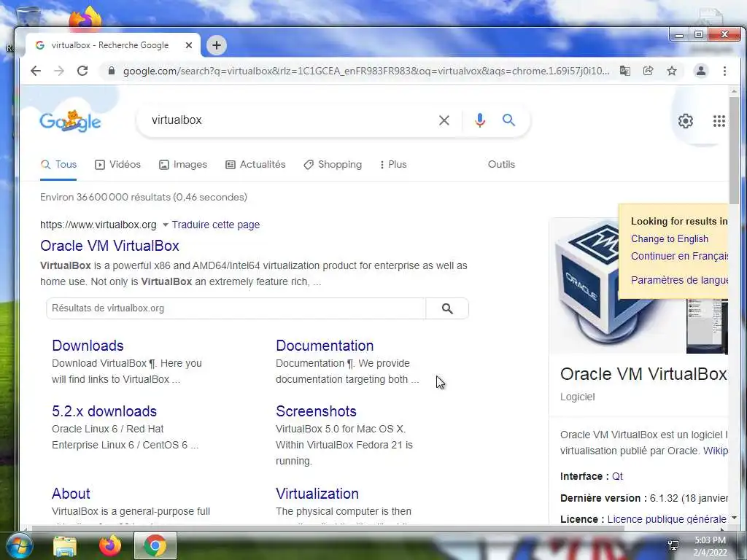
Task: Open the Oracle VM VirtualBox result title
Action: 109,246
